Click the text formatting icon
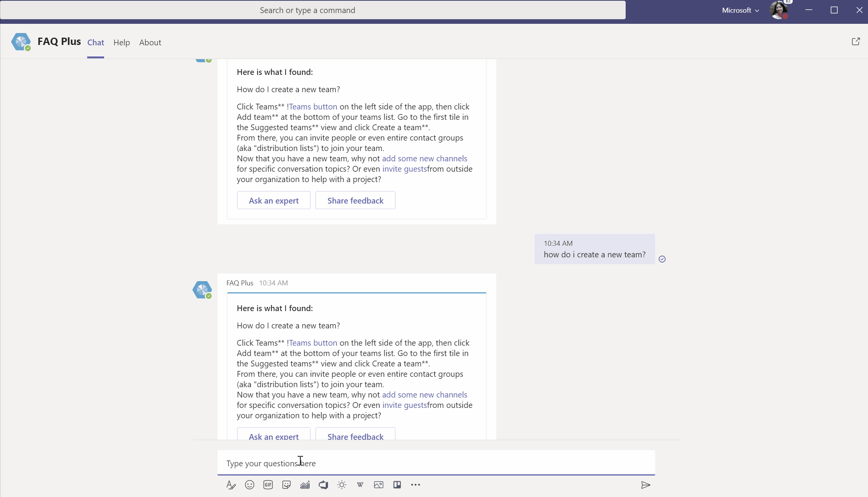The width and height of the screenshot is (868, 497). tap(230, 484)
